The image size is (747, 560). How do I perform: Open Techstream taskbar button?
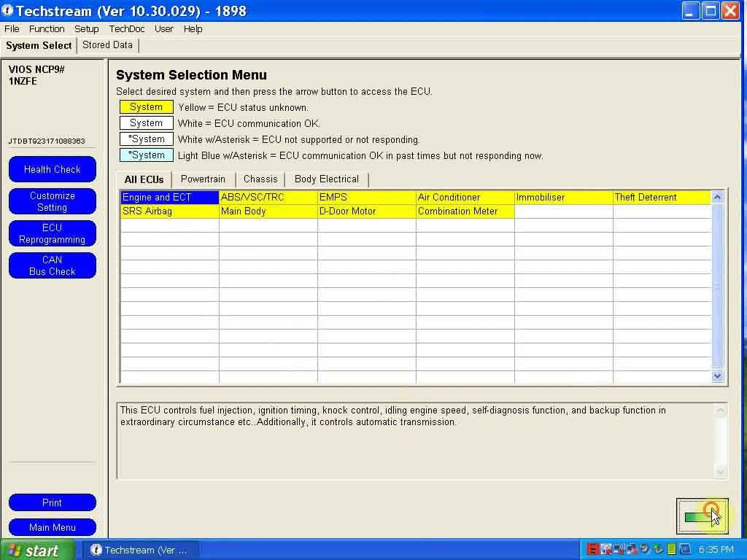139,550
